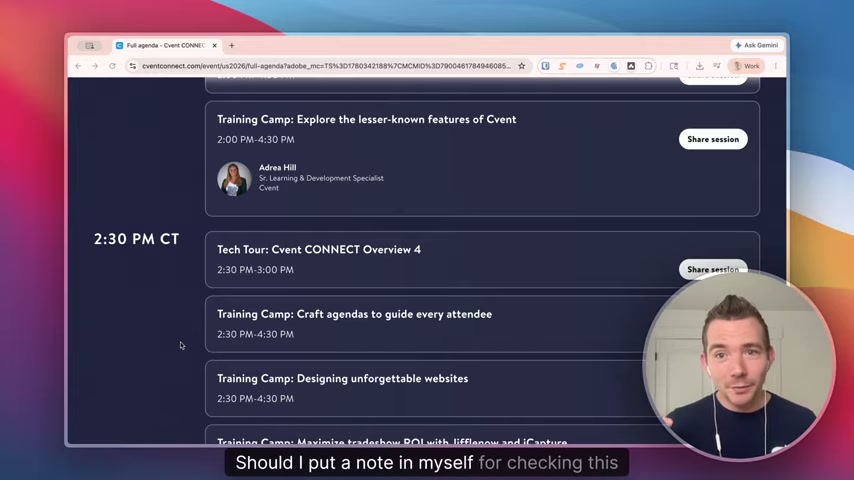The width and height of the screenshot is (854, 480).
Task: Open the black square extension icon
Action: point(631,66)
